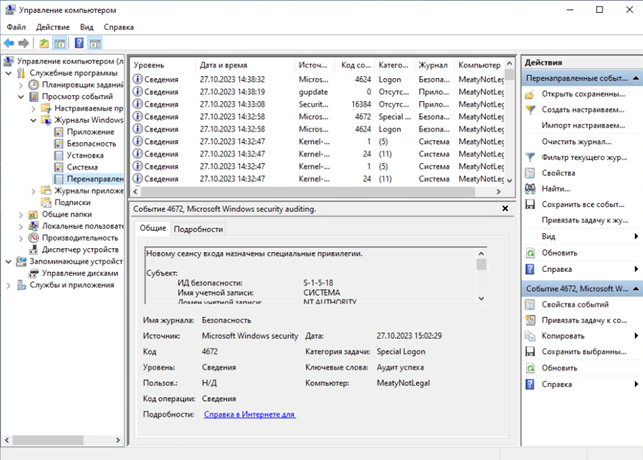
Task: Click Обновить in the top actions section
Action: tap(560, 252)
